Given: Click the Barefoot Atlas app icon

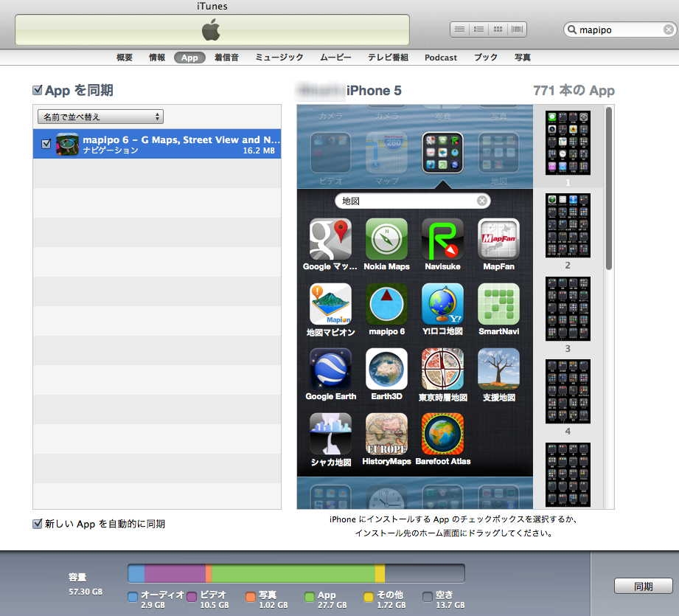Looking at the screenshot, I should coord(442,434).
